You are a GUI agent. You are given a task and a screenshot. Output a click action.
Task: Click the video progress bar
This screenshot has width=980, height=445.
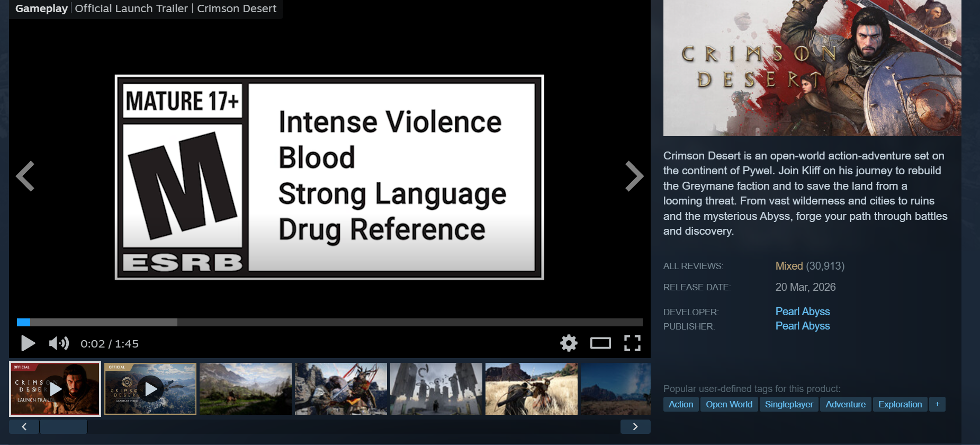[x=330, y=322]
